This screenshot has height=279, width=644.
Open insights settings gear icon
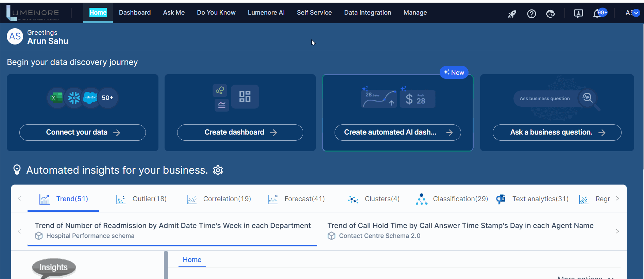[218, 170]
